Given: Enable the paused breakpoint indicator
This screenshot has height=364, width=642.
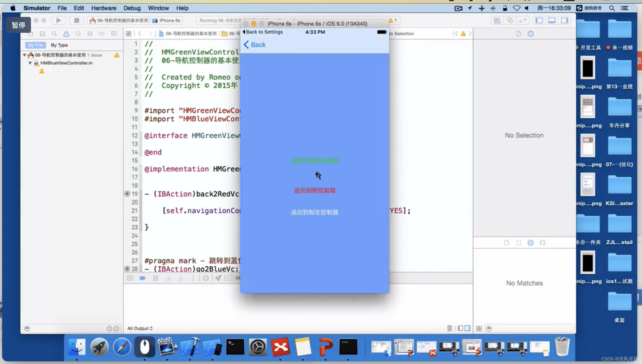Looking at the screenshot, I should click(x=142, y=277).
